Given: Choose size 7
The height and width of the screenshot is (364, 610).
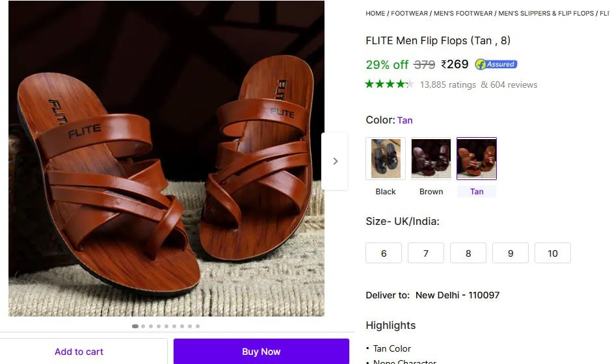Looking at the screenshot, I should [x=426, y=253].
